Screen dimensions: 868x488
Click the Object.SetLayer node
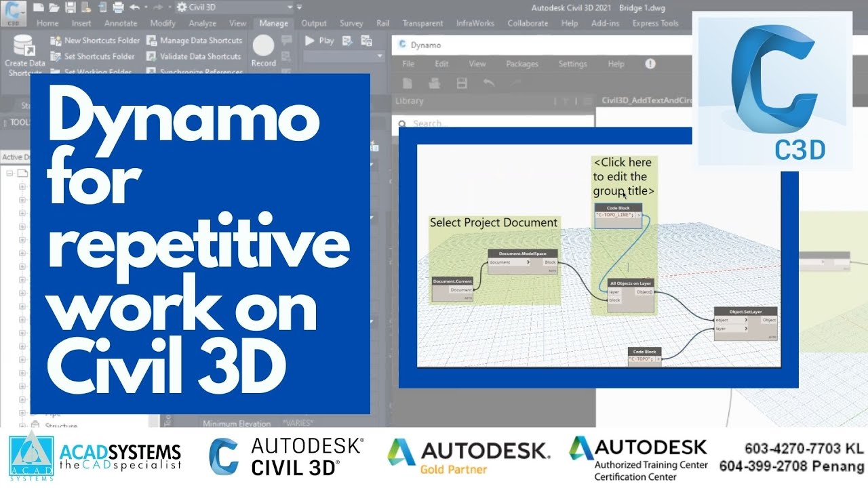[x=745, y=324]
